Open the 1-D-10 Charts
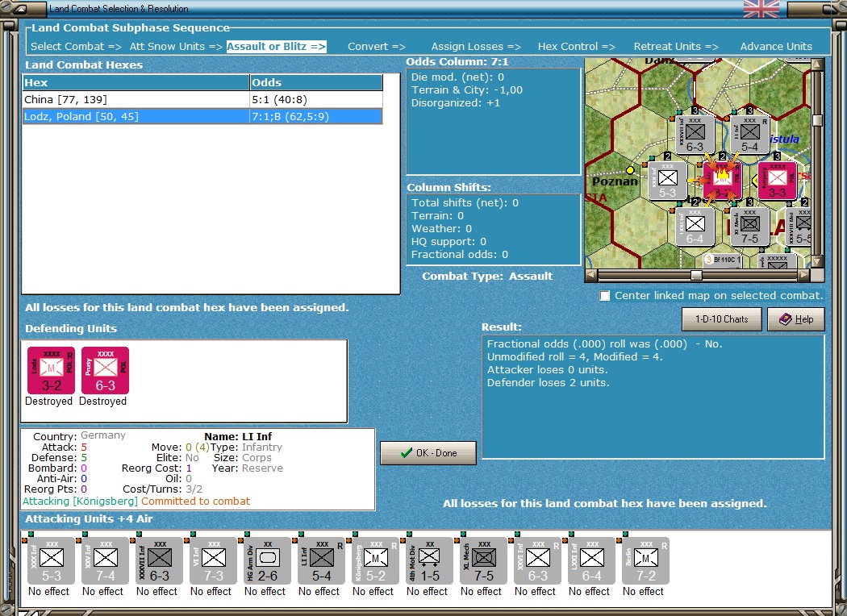The image size is (847, 616). point(722,319)
